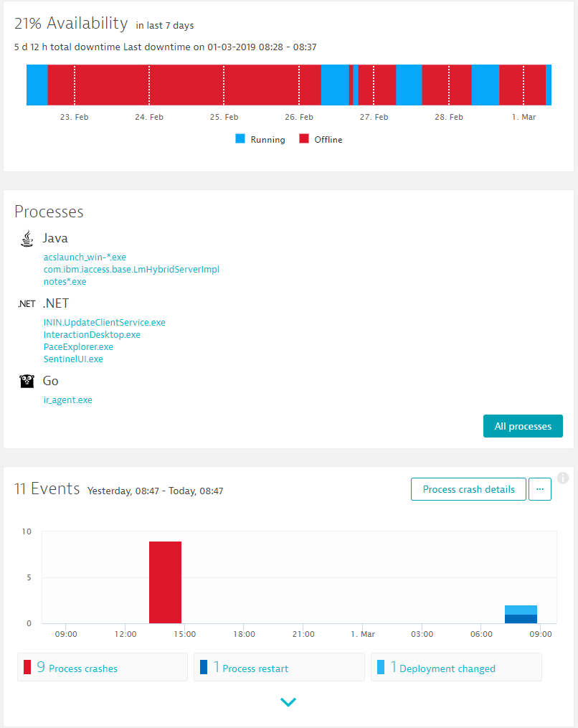Open the SentinelUI.exe process link
The height and width of the screenshot is (728, 578).
coord(75,359)
